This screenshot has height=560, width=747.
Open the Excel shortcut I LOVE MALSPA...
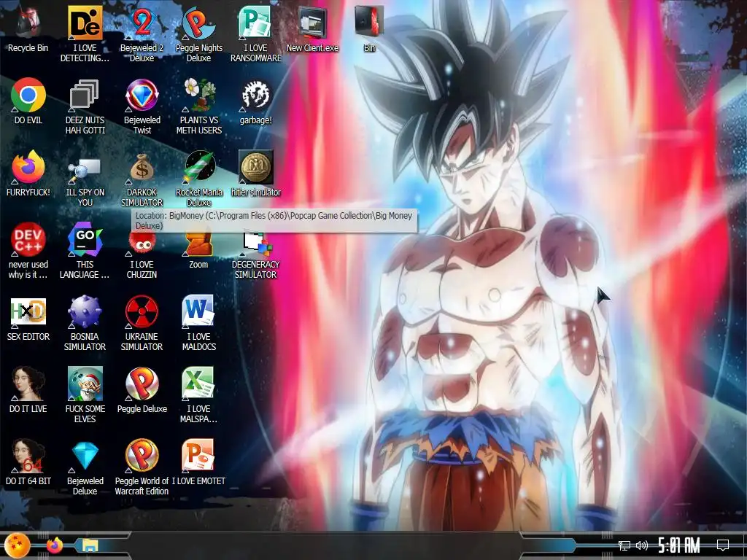click(x=198, y=394)
